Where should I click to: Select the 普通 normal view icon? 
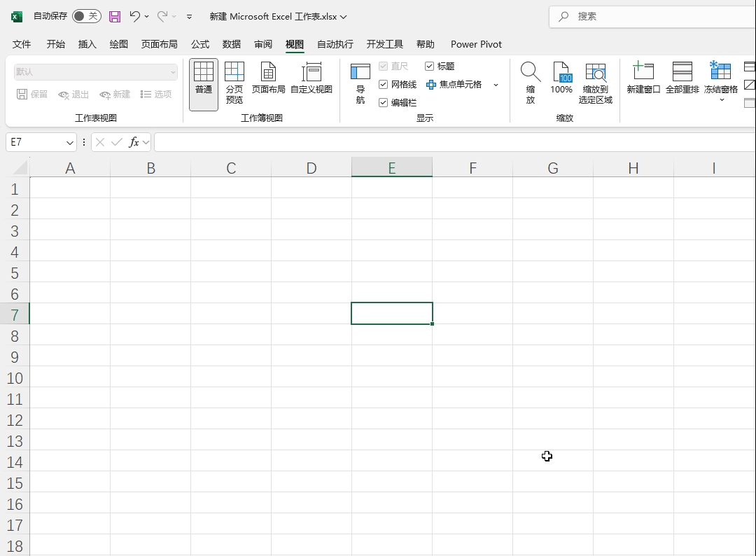[204, 85]
